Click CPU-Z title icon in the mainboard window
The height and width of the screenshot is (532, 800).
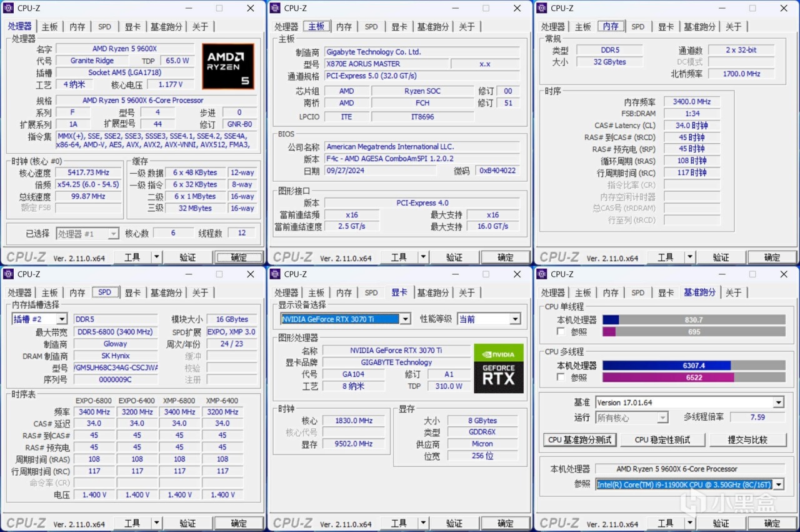point(276,8)
